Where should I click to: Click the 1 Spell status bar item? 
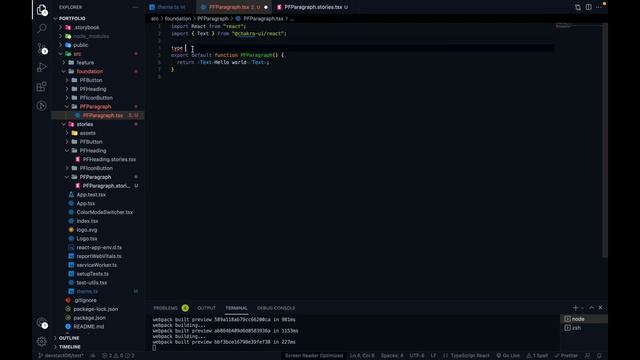537,356
